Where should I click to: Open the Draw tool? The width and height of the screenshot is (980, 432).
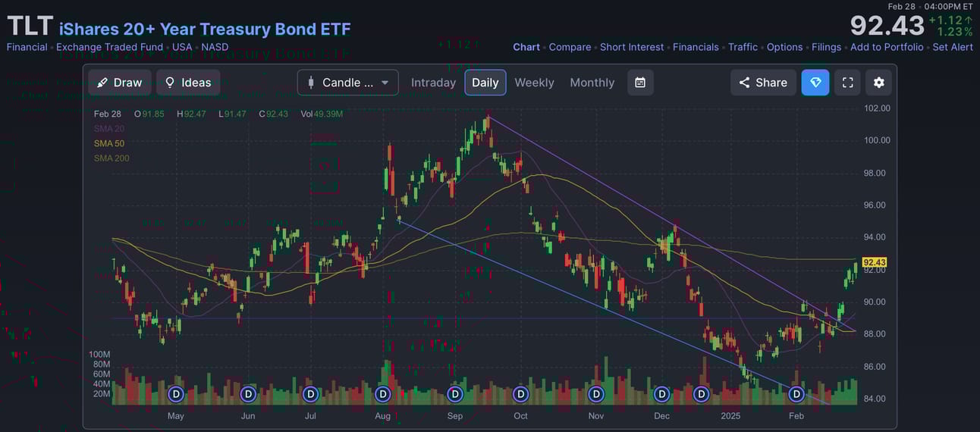pyautogui.click(x=120, y=83)
